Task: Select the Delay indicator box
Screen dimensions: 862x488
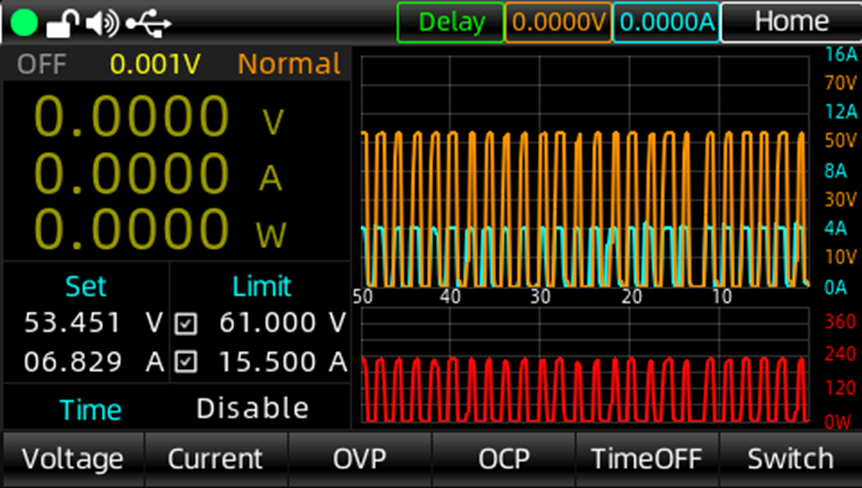Action: (x=450, y=22)
